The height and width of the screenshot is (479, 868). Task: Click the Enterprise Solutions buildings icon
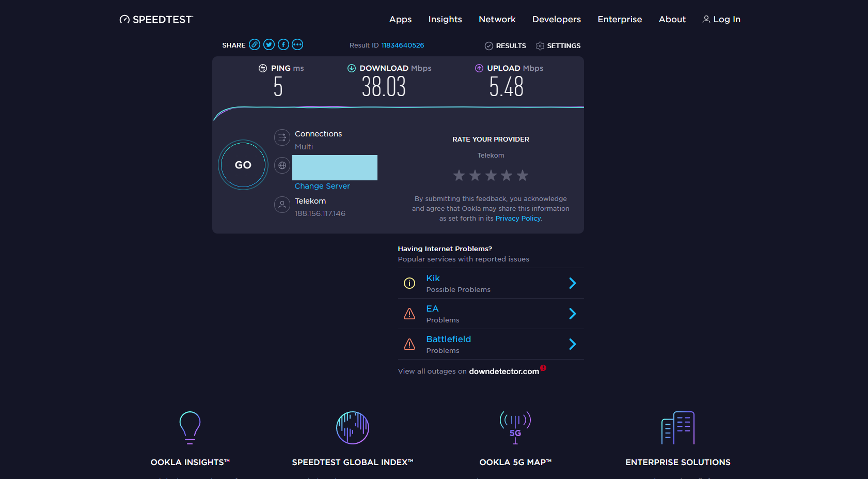click(678, 428)
